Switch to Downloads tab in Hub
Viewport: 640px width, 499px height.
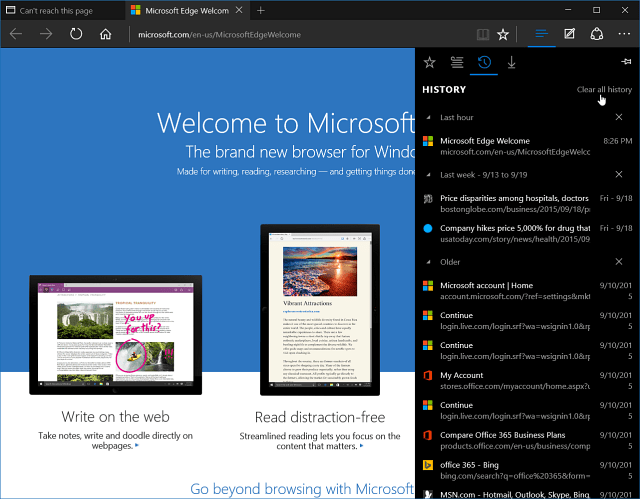coord(511,62)
